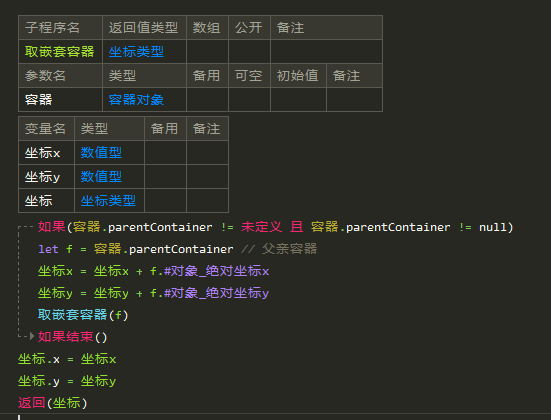Click the 参数名 header cell
The height and width of the screenshot is (420, 551).
pos(60,76)
